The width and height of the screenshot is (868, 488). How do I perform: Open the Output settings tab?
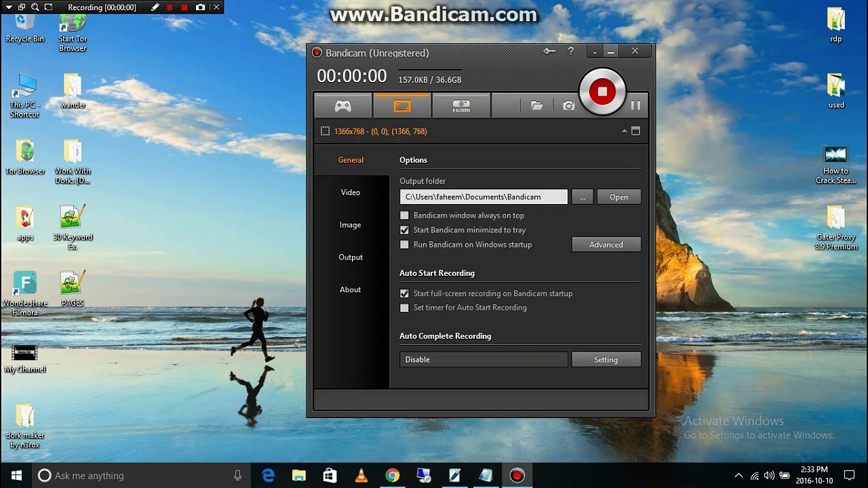[x=351, y=258]
